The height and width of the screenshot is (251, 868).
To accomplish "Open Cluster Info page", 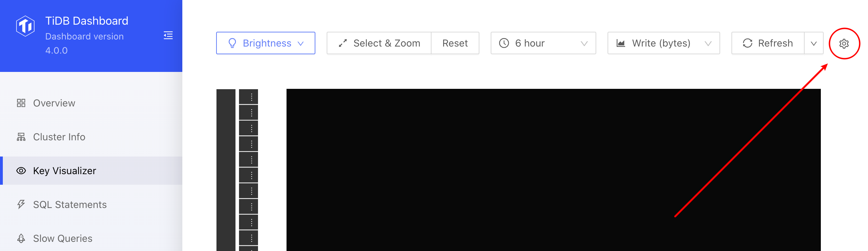I will click(x=59, y=137).
